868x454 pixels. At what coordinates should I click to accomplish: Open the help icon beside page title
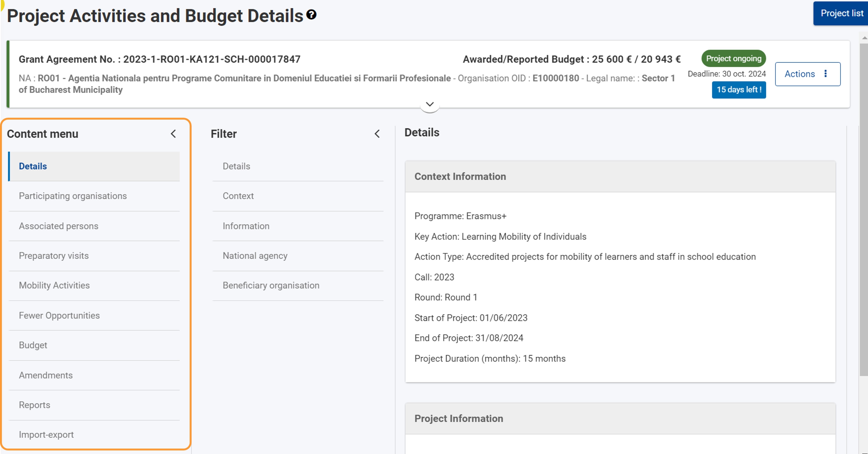click(311, 14)
